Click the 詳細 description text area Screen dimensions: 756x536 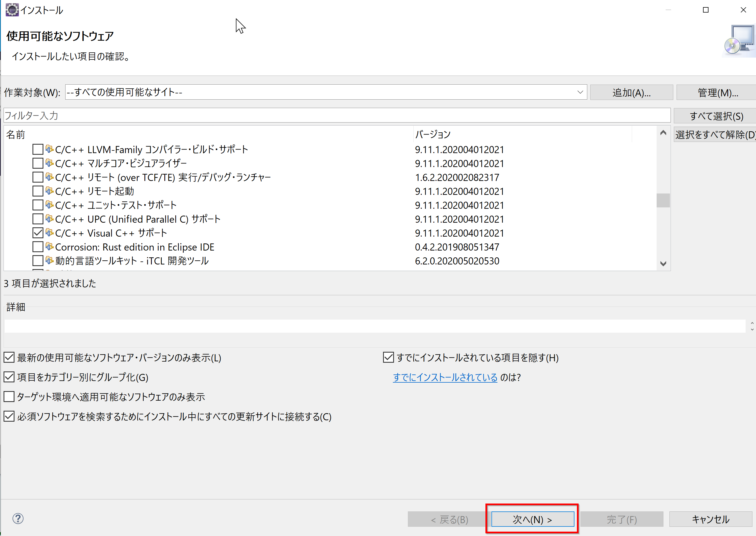point(375,326)
